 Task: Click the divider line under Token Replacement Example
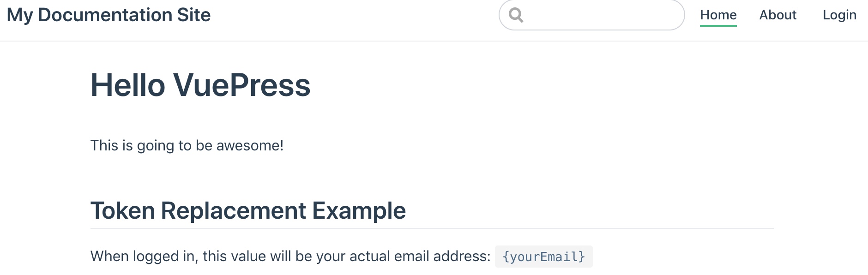pos(432,228)
